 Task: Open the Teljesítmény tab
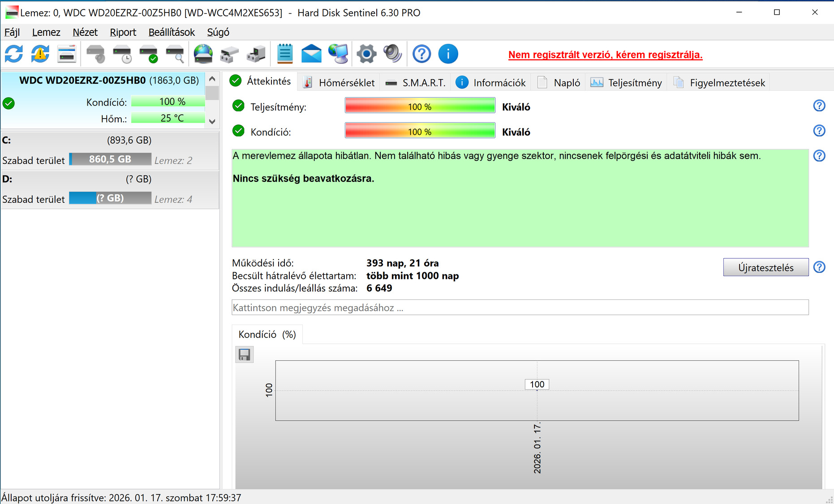coord(626,83)
